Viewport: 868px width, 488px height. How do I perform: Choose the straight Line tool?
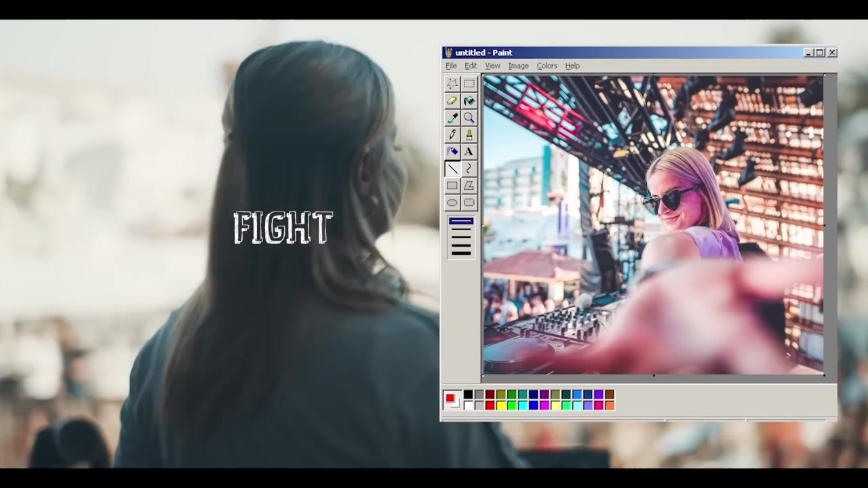pos(452,168)
